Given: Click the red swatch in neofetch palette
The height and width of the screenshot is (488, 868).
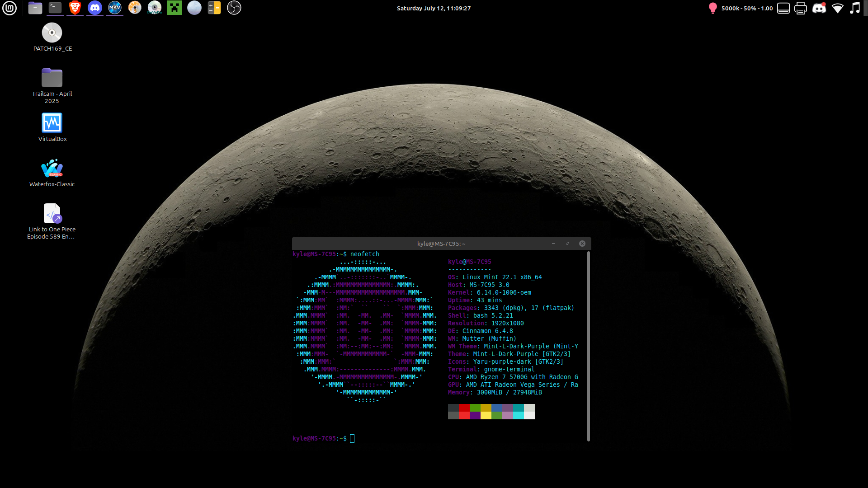Looking at the screenshot, I should click(464, 408).
